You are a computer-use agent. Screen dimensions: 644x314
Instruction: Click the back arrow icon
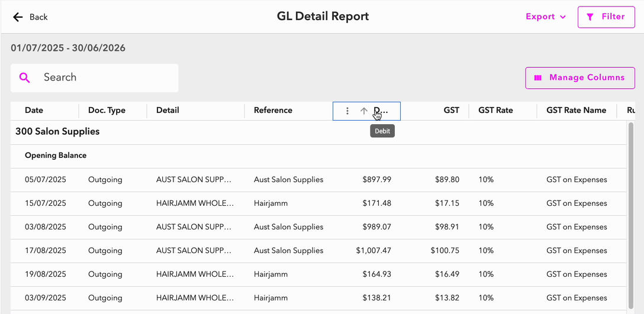click(x=18, y=17)
